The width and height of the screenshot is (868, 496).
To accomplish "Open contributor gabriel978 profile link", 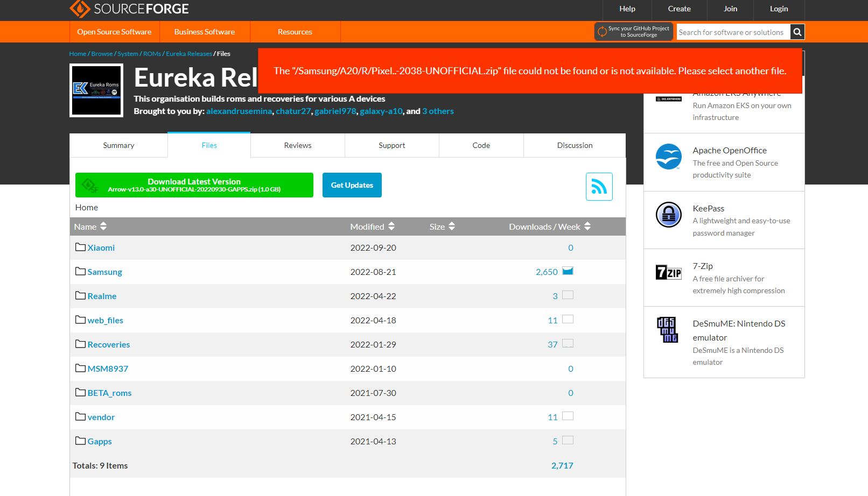I will [335, 111].
